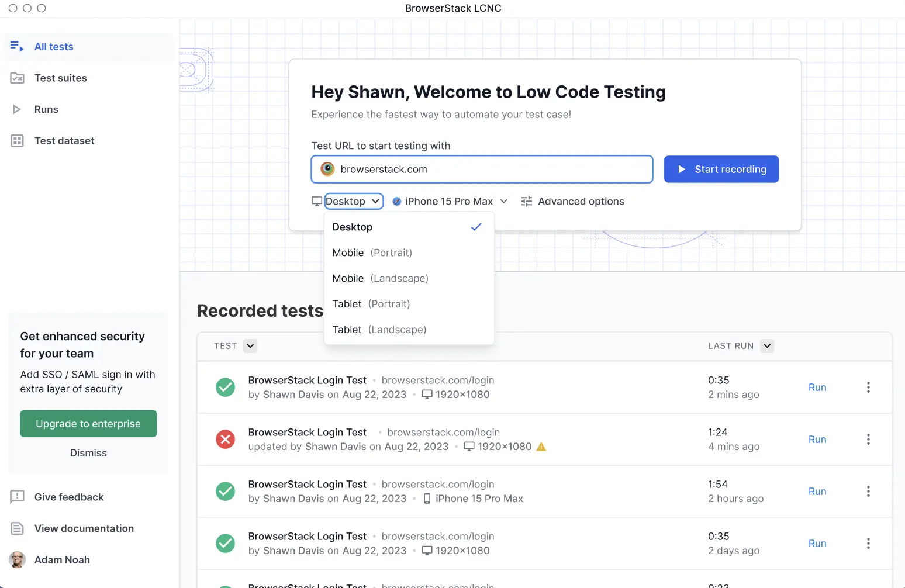The image size is (905, 588).
Task: Expand the LAST RUN column dropdown
Action: [767, 346]
